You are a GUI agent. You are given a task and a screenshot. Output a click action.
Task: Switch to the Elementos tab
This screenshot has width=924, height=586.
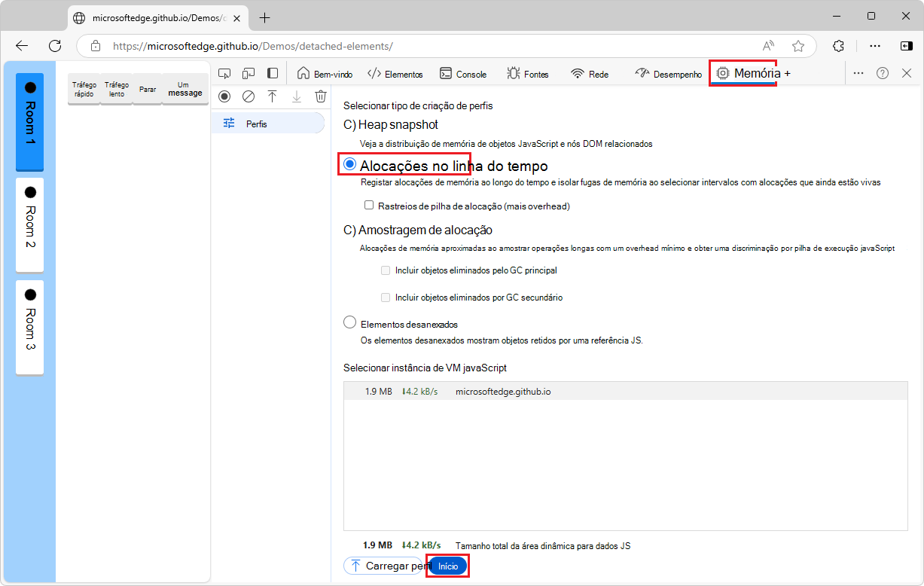point(395,74)
